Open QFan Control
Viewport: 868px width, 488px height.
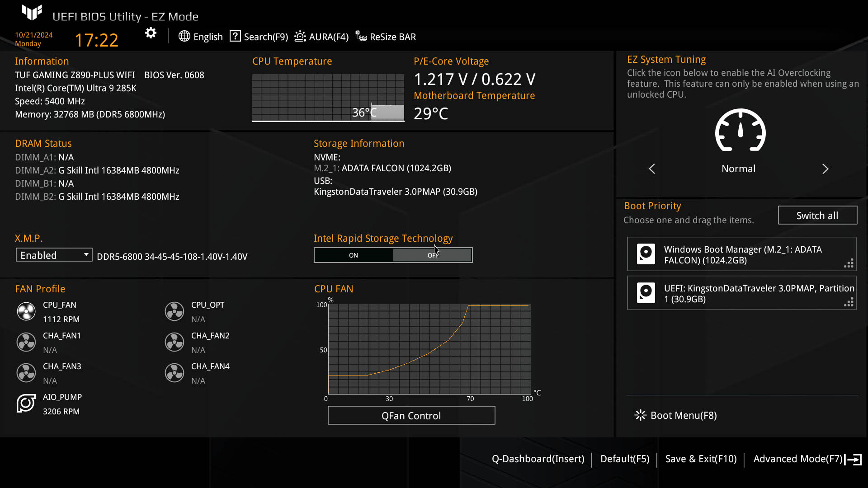coord(411,416)
